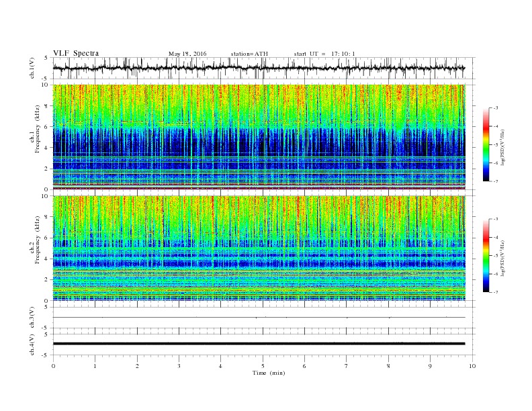532x411 pixels.
Task: Click the time axis tick label '9'
Action: tap(430, 366)
